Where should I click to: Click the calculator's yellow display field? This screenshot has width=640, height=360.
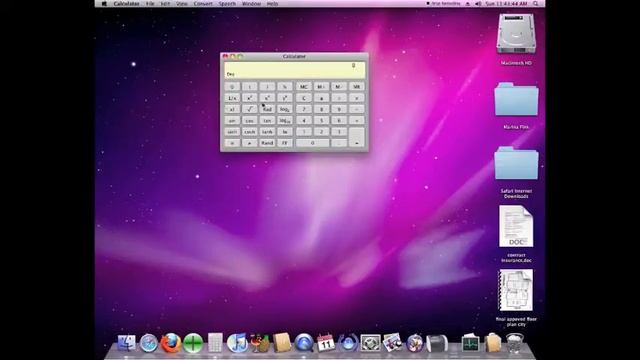(x=294, y=70)
